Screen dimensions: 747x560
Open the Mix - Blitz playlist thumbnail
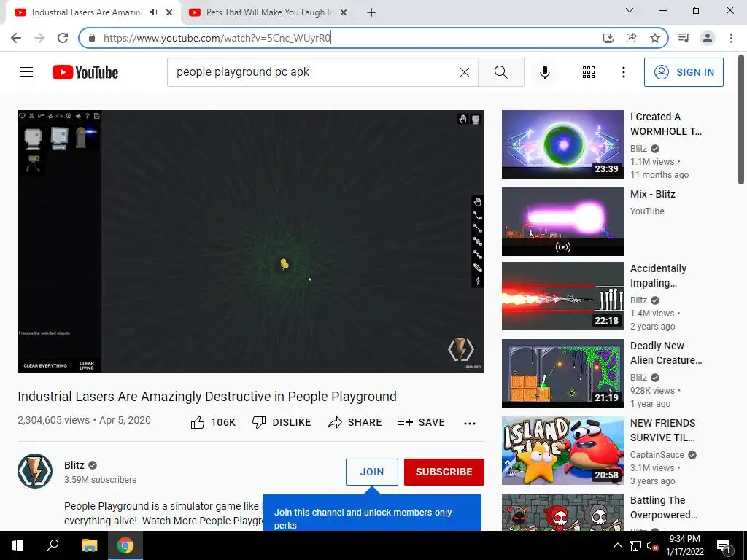[562, 222]
